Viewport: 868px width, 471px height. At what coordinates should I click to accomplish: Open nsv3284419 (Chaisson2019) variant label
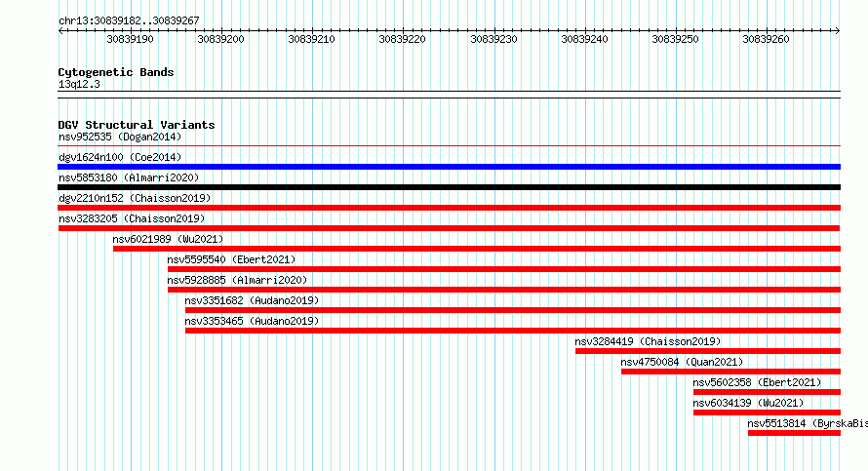pyautogui.click(x=649, y=341)
